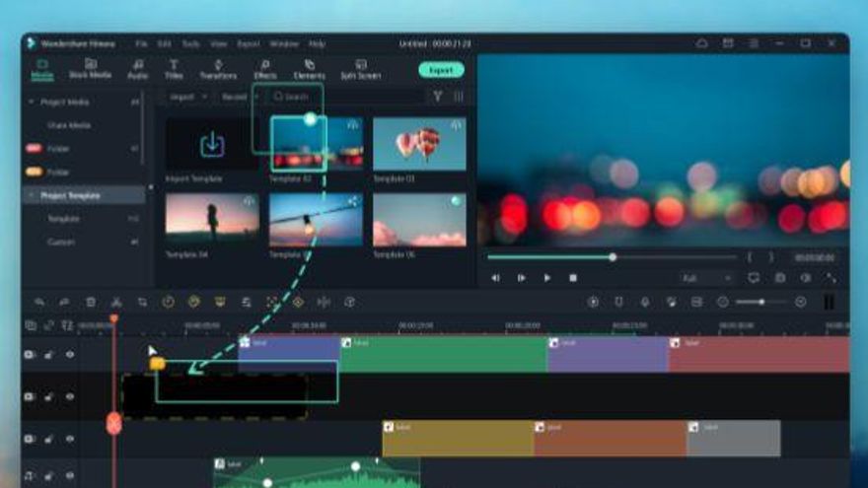The width and height of the screenshot is (868, 488).
Task: Select the green clip on the timeline
Action: click(x=444, y=354)
